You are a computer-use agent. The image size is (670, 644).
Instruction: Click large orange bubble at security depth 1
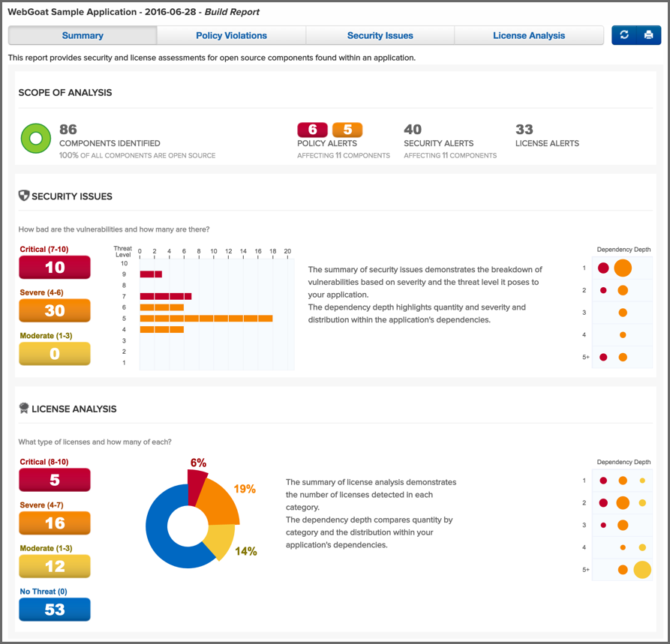coord(623,268)
